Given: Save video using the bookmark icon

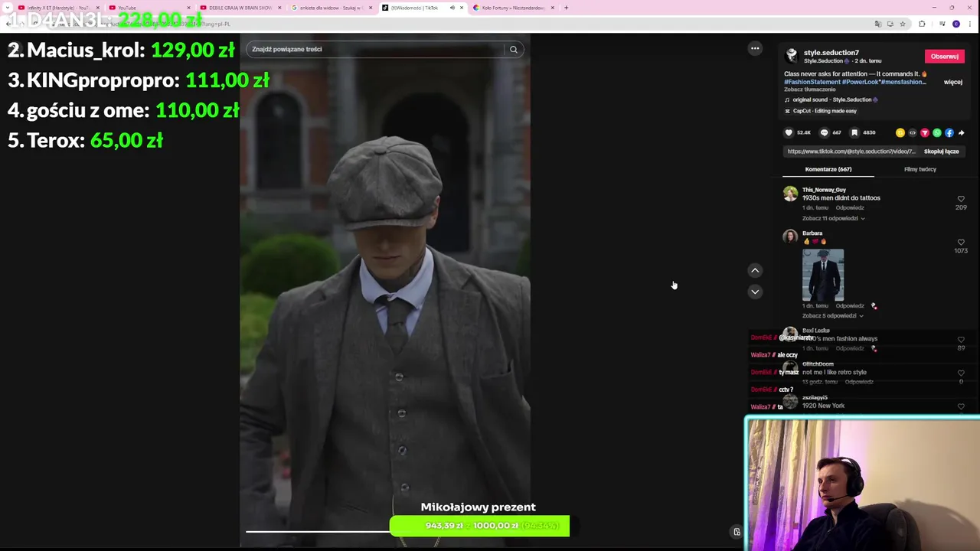Looking at the screenshot, I should (x=854, y=132).
